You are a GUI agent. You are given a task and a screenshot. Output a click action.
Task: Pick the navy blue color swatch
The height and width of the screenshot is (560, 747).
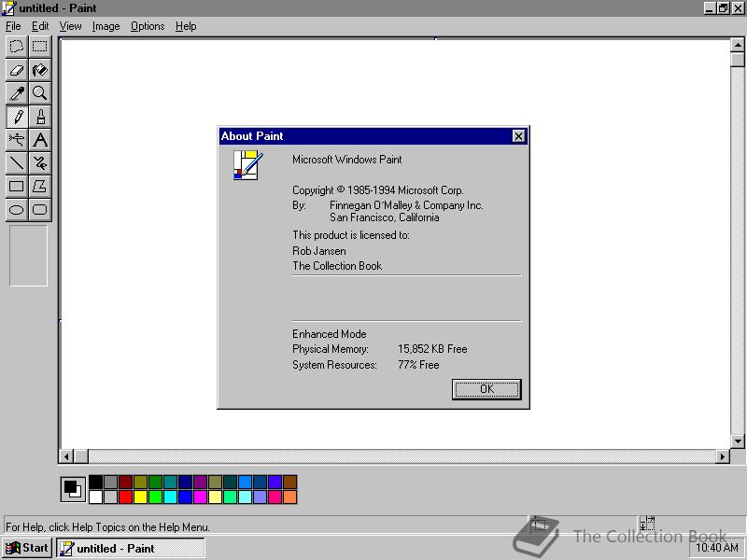(185, 482)
